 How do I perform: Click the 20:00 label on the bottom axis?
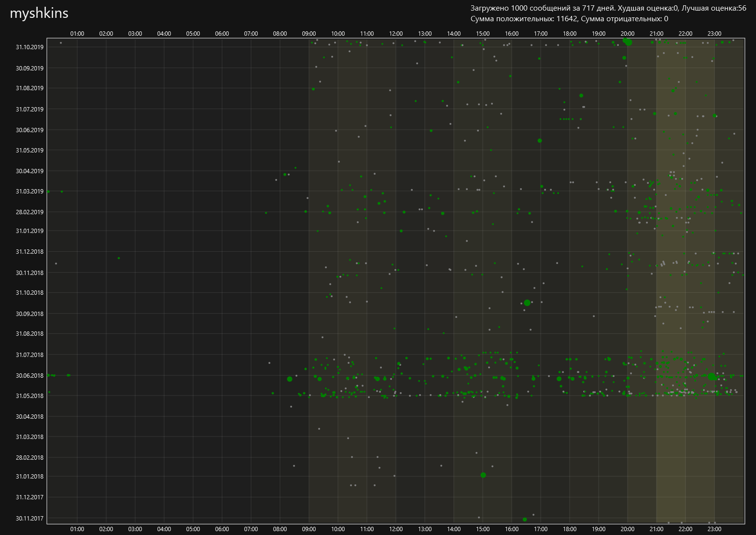click(x=628, y=529)
